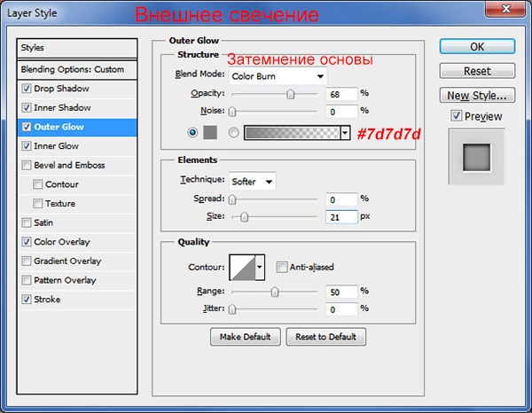Uncheck the Color Overlay checkbox

click(27, 242)
